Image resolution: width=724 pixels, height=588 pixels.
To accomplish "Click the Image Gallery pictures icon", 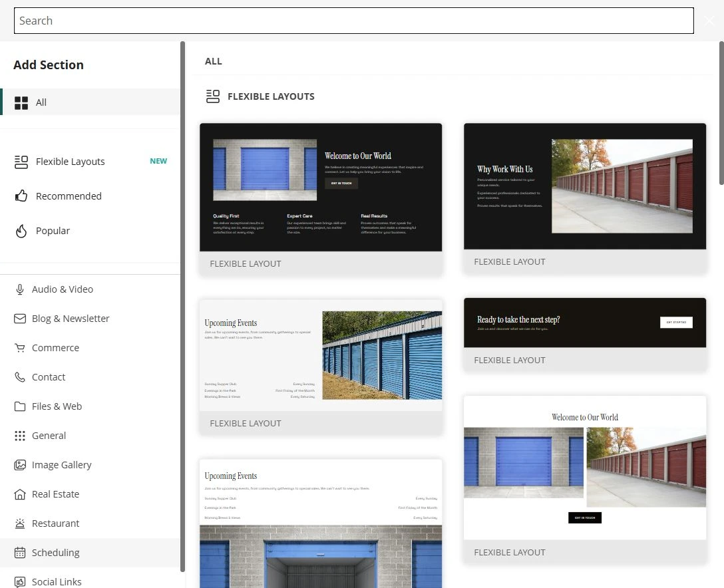I will pyautogui.click(x=20, y=465).
